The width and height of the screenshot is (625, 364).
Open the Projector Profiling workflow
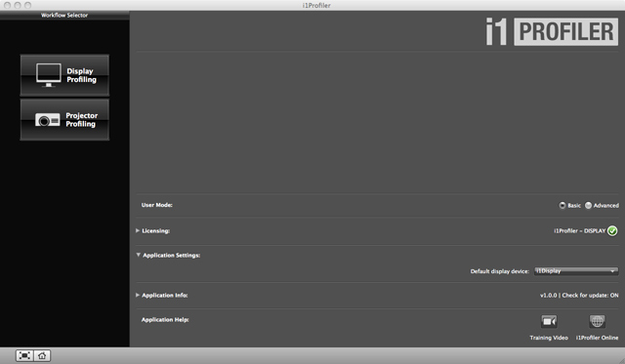pos(64,119)
